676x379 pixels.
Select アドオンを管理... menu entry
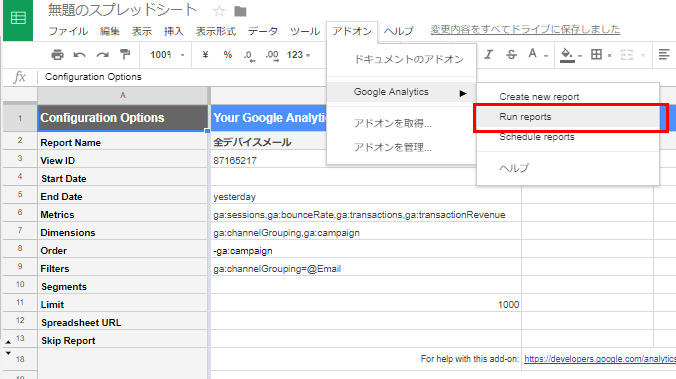tap(401, 147)
